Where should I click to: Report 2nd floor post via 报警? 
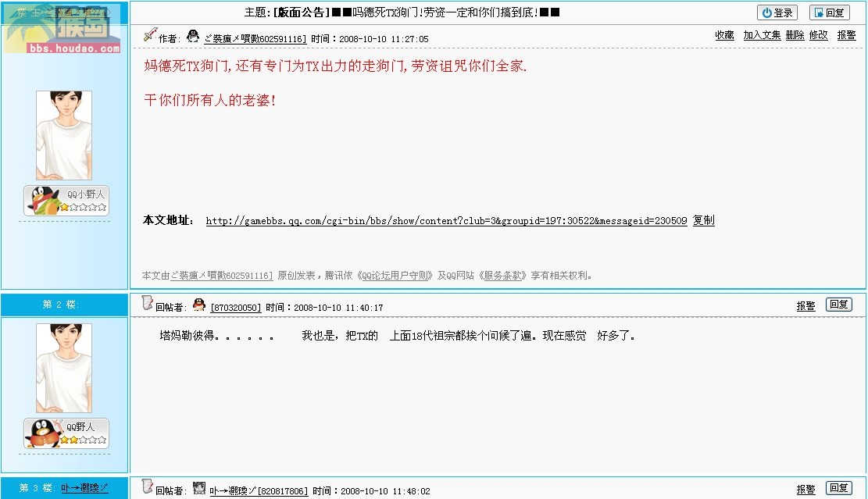tap(806, 306)
